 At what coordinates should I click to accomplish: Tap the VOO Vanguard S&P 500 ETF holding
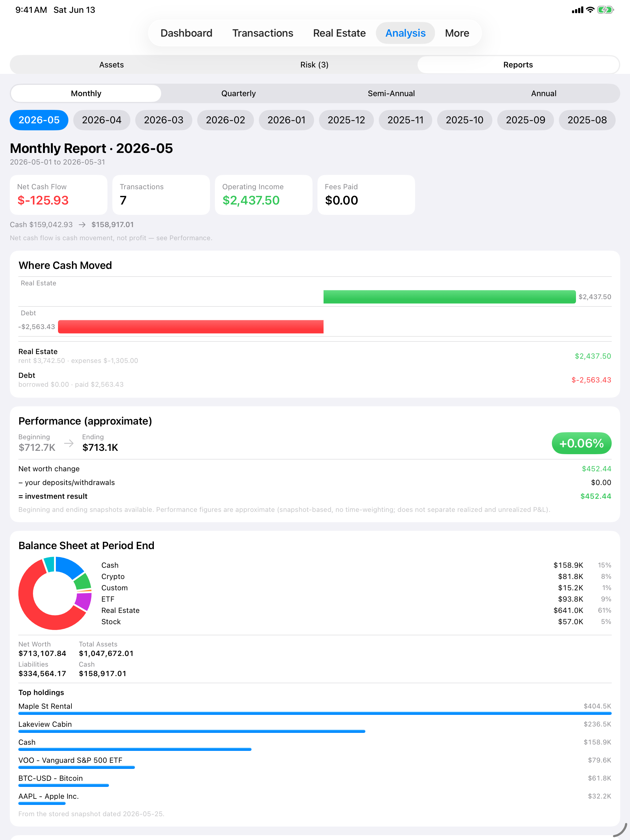click(315, 762)
